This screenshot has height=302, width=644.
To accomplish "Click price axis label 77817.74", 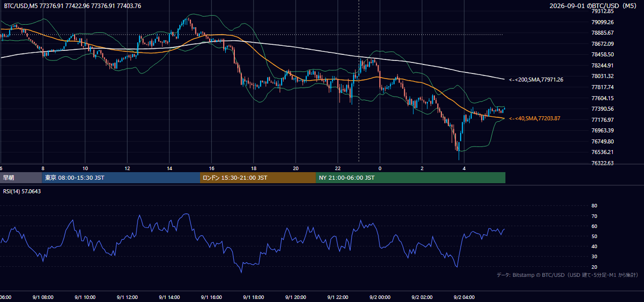I will [x=603, y=87].
